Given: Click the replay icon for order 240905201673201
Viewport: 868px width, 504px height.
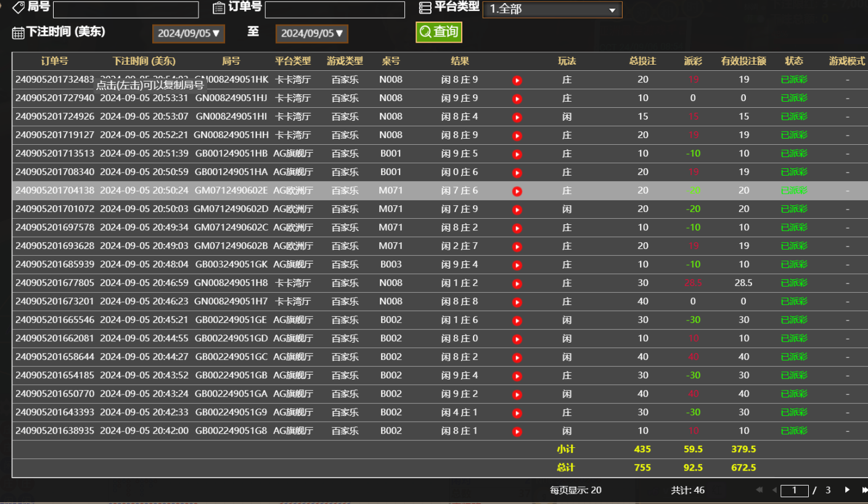Looking at the screenshot, I should (x=517, y=302).
